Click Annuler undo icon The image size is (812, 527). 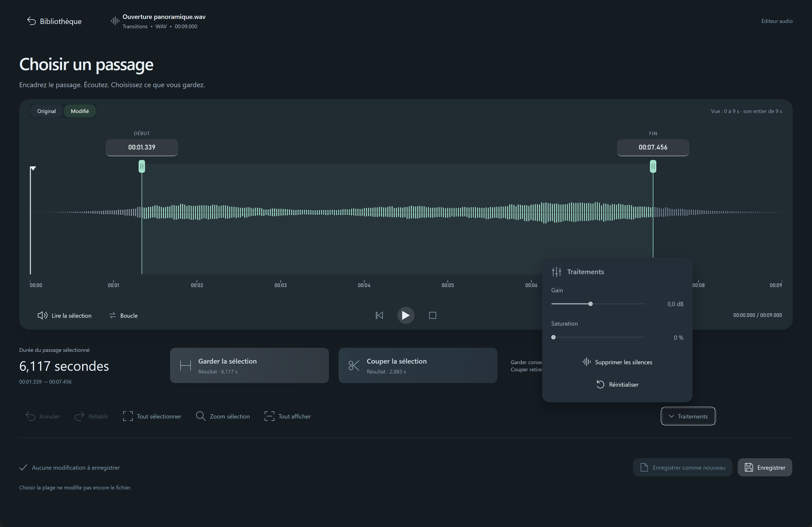point(30,416)
